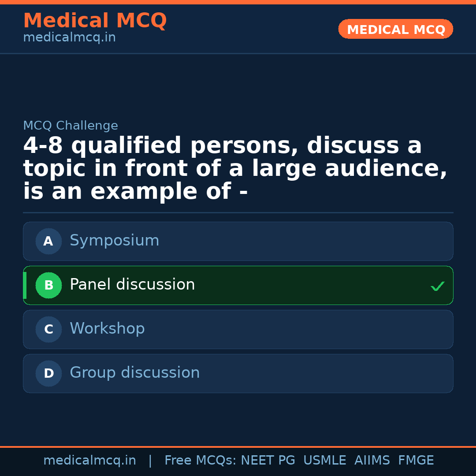Click the MCQ Challenge label
Image resolution: width=476 pixels, height=476 pixels.
[x=71, y=126]
